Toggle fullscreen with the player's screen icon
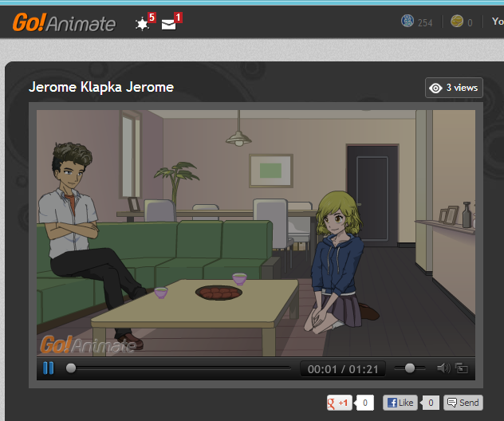504x421 pixels. 462,368
